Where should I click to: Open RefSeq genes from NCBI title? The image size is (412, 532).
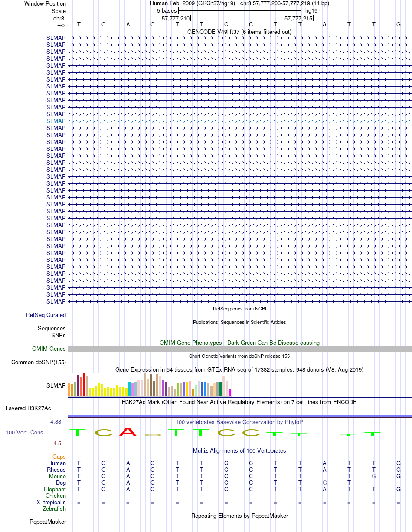pos(239,309)
